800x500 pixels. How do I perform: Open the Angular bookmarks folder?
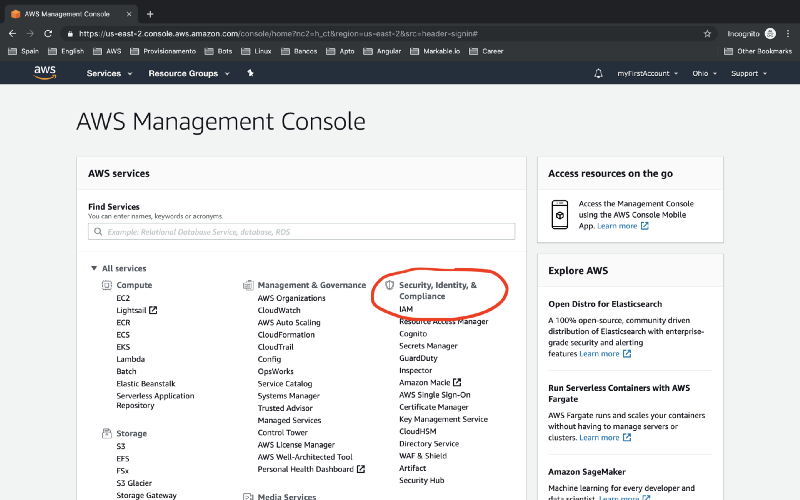point(382,51)
